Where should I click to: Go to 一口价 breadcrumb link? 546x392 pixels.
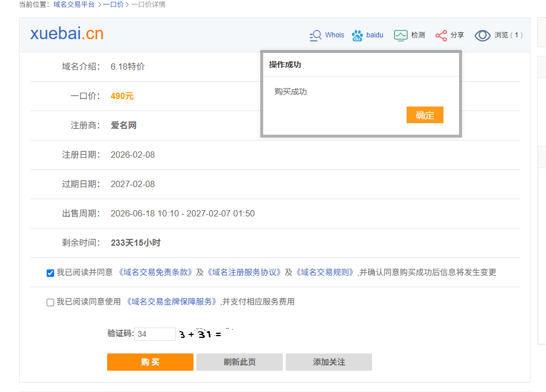click(113, 5)
